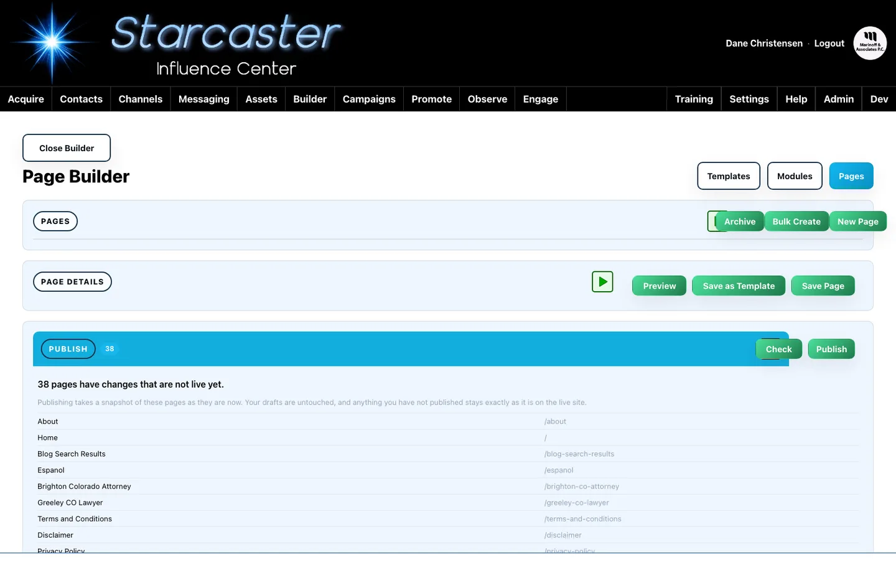
Task: Switch to the Templates view
Action: pyautogui.click(x=729, y=176)
